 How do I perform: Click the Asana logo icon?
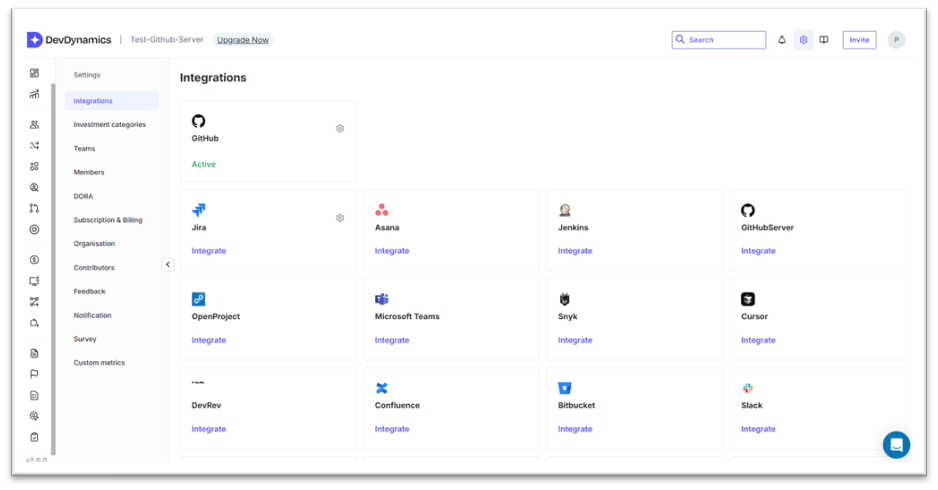pyautogui.click(x=382, y=210)
